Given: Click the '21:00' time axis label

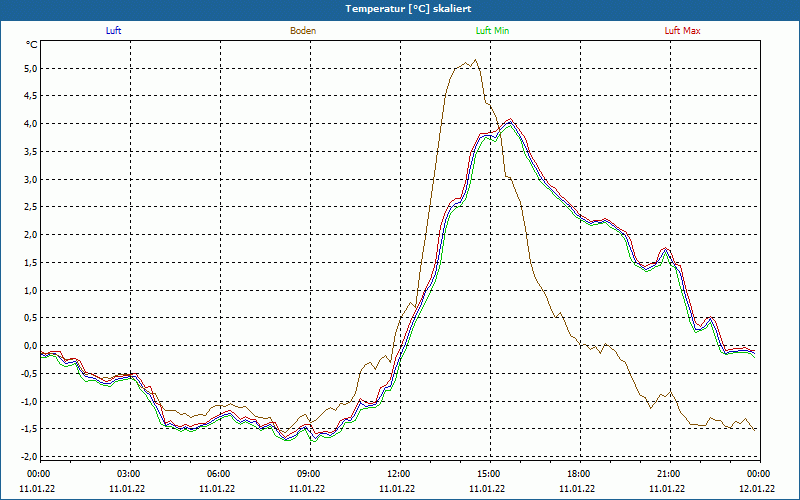Looking at the screenshot, I should [x=670, y=474].
